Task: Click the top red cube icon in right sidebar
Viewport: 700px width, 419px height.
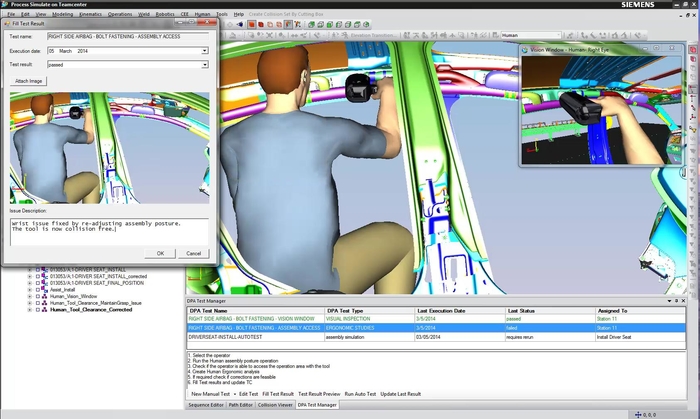Action: (693, 50)
